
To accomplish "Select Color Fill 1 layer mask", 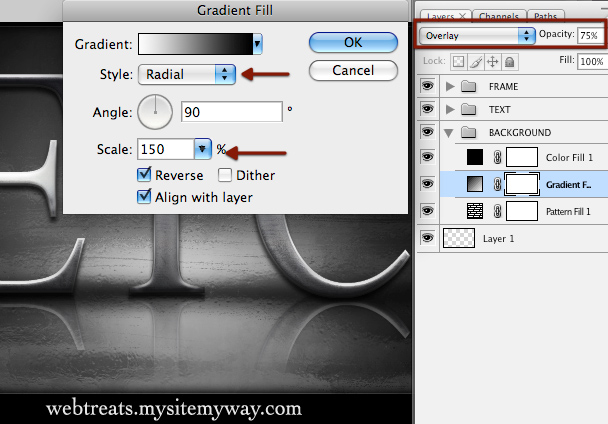I will (x=522, y=157).
